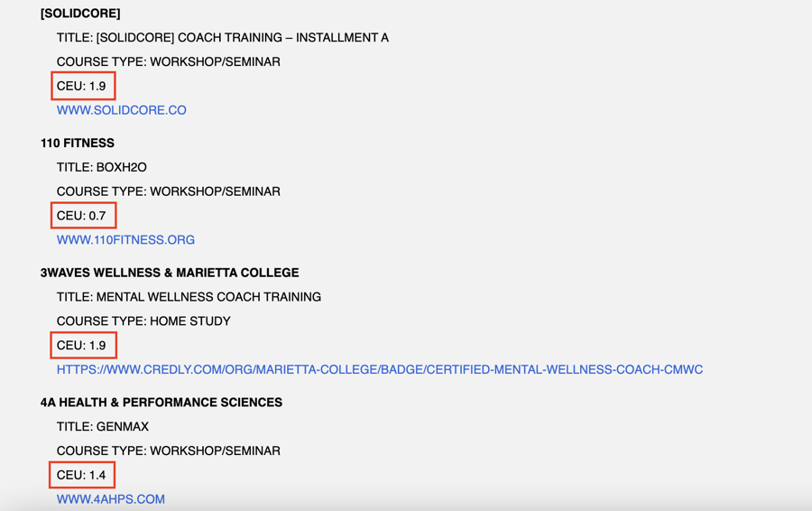Click the GENMAX title line

click(102, 427)
